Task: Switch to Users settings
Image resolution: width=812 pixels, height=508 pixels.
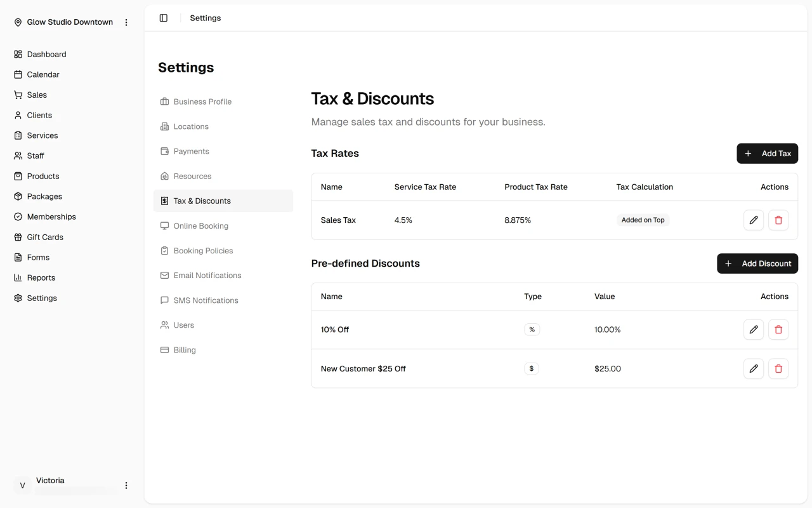Action: coord(223,324)
